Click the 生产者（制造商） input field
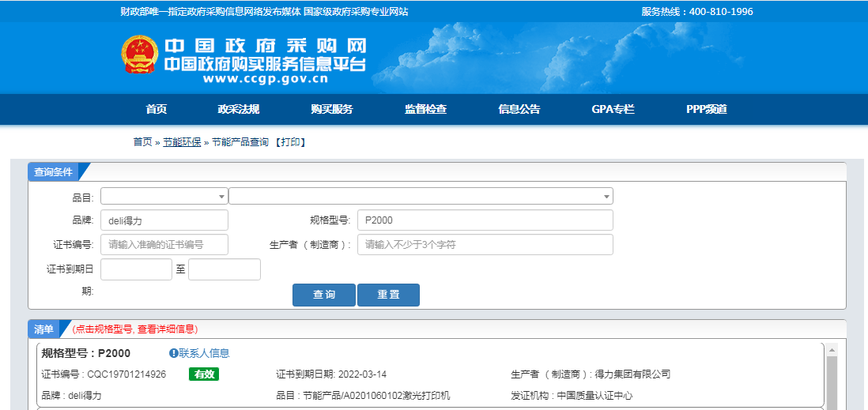 point(485,245)
